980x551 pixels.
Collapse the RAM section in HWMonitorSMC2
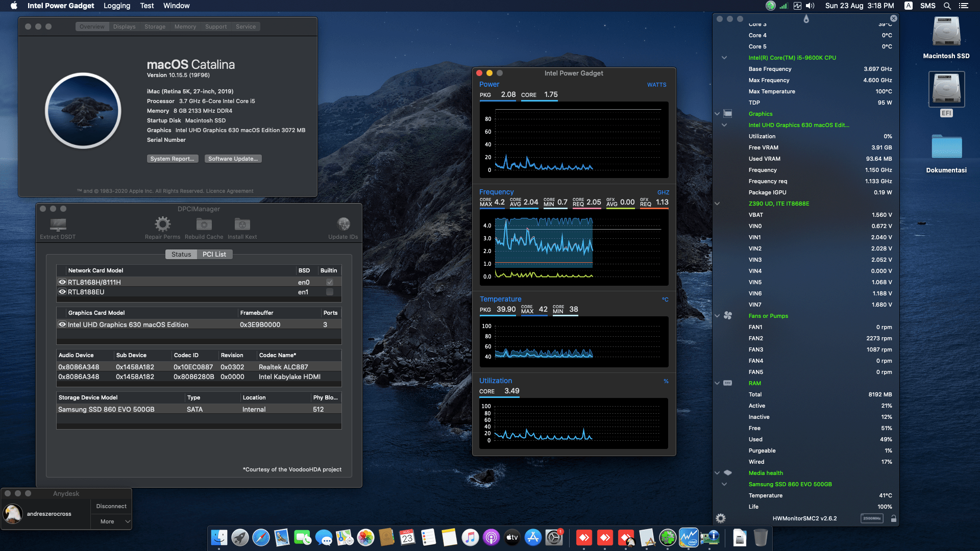click(x=717, y=383)
